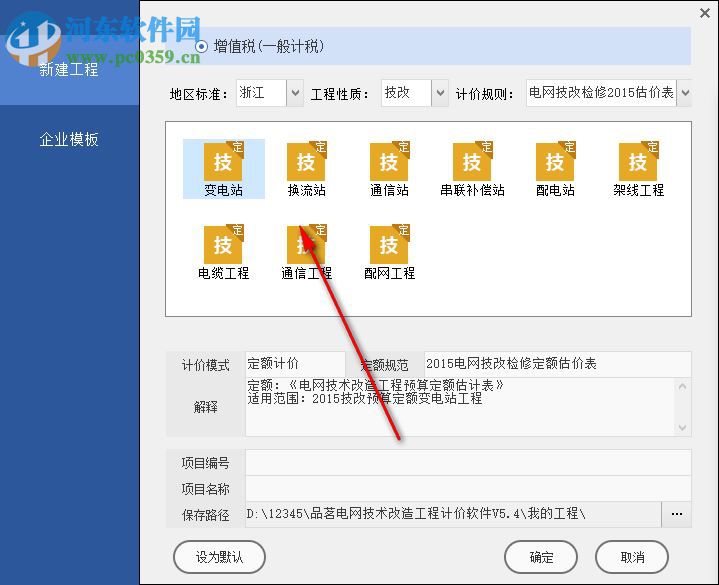This screenshot has height=585, width=719.
Task: Switch to the 新建工程 sidebar tab
Action: [69, 70]
